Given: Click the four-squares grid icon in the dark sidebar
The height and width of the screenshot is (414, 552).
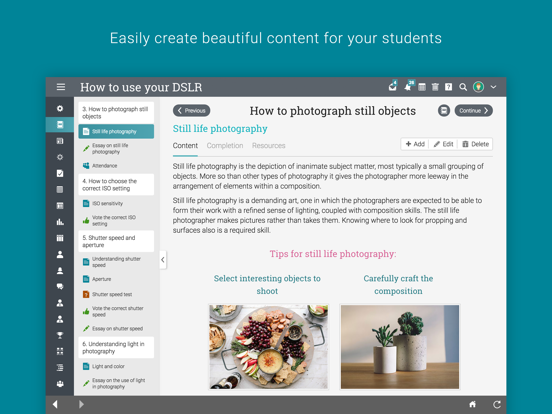Looking at the screenshot, I should point(60,351).
